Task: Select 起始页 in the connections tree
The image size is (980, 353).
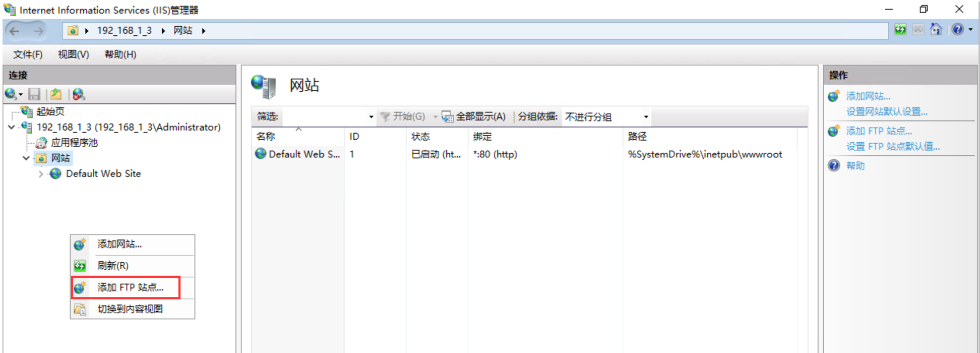Action: point(50,112)
